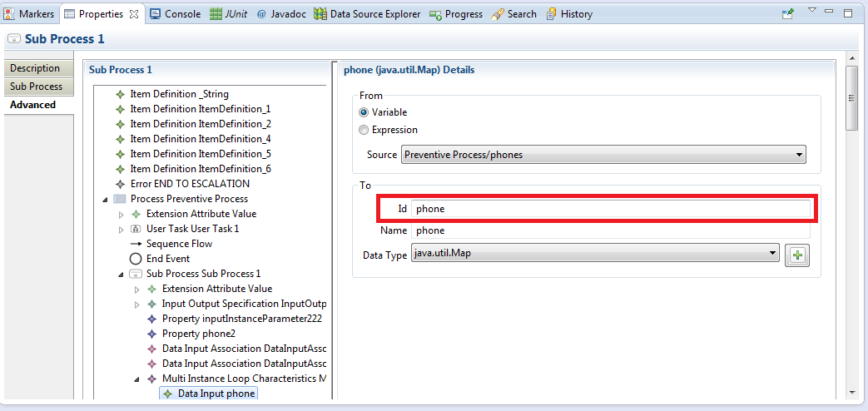The image size is (868, 411).
Task: Click the End Event circle icon
Action: [x=136, y=259]
